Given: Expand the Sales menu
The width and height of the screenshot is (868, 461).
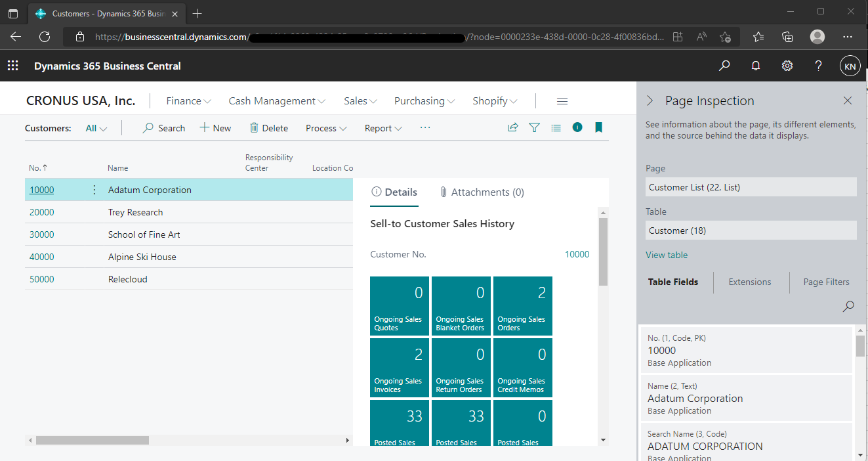Looking at the screenshot, I should (360, 101).
